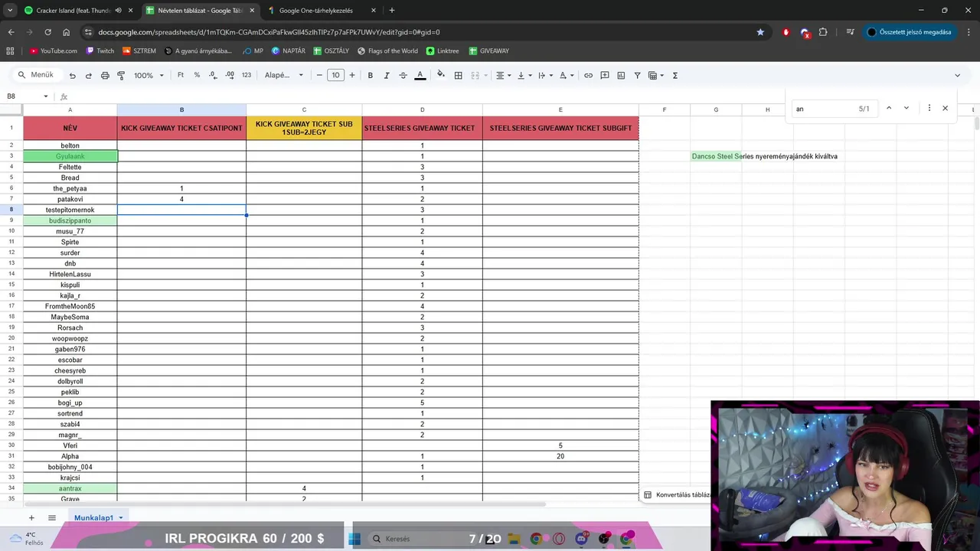Mute the Cracker Island tab audio
This screenshot has height=551, width=980.
click(118, 11)
